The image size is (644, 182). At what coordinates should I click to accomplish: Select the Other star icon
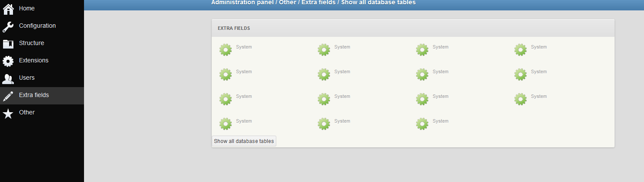(x=8, y=114)
